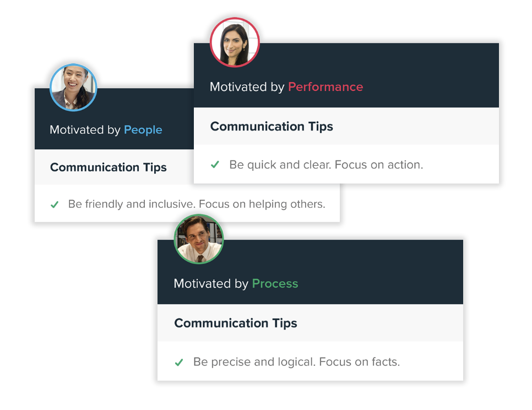This screenshot has width=532, height=410.
Task: Click 'Motivated by' text on Process card
Action: tap(211, 283)
